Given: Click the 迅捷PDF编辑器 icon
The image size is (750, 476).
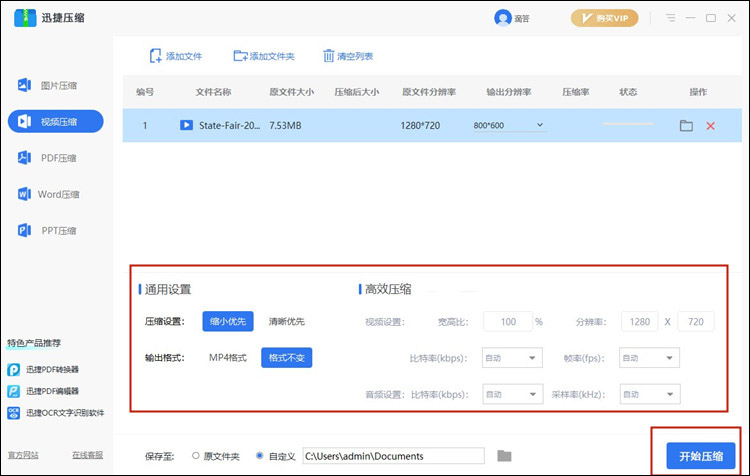Looking at the screenshot, I should pos(13,391).
